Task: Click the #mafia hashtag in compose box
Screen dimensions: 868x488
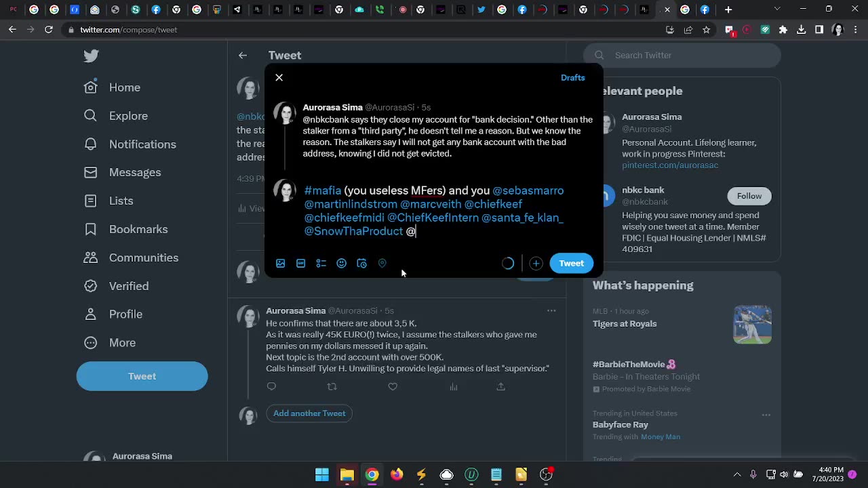Action: [323, 190]
